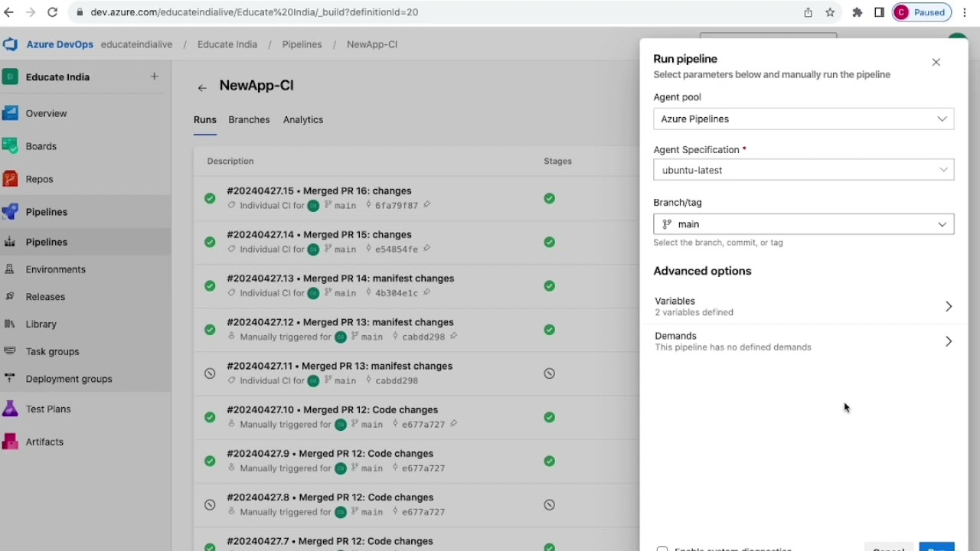Open the Repos sidebar icon
The height and width of the screenshot is (551, 980).
click(10, 179)
